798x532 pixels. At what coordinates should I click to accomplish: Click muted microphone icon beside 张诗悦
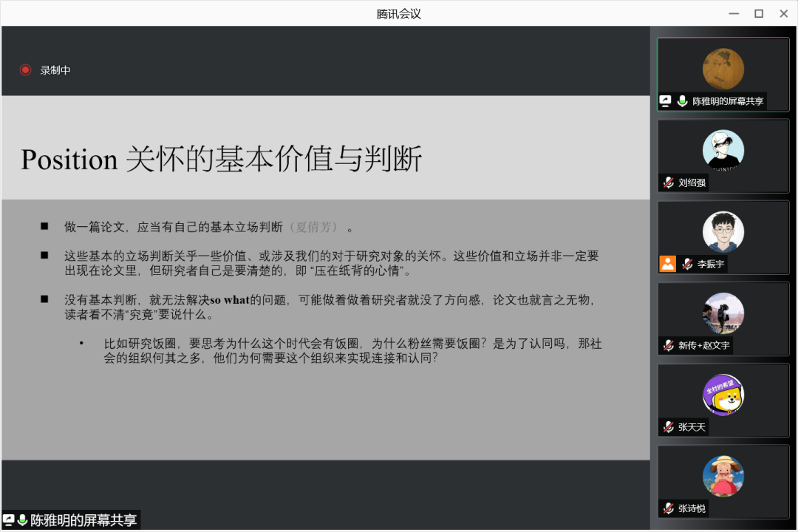668,508
